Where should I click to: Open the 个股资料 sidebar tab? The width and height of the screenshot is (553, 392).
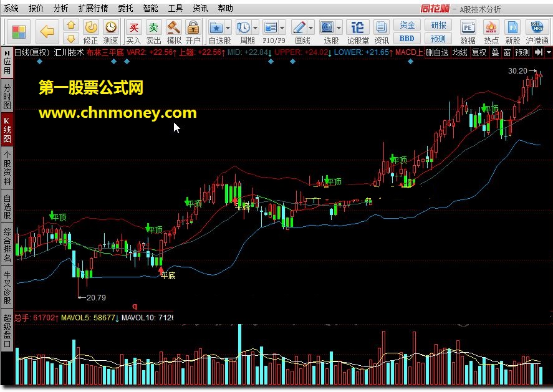(x=7, y=168)
